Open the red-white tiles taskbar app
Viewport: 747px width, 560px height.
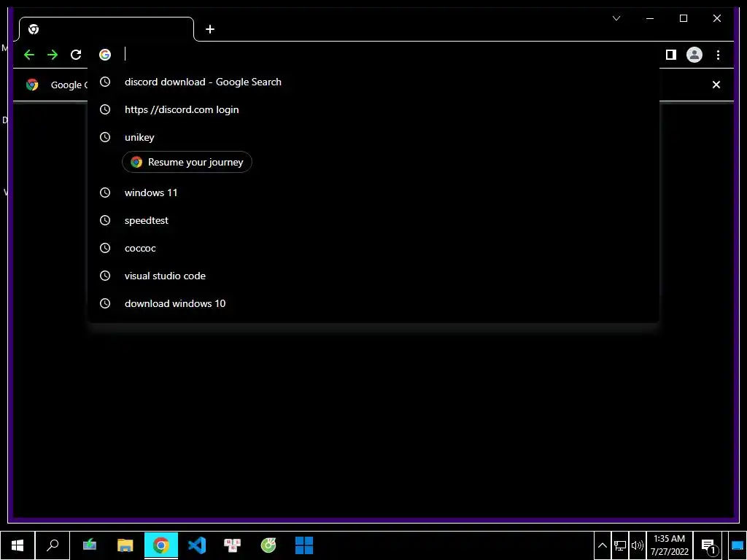[233, 545]
